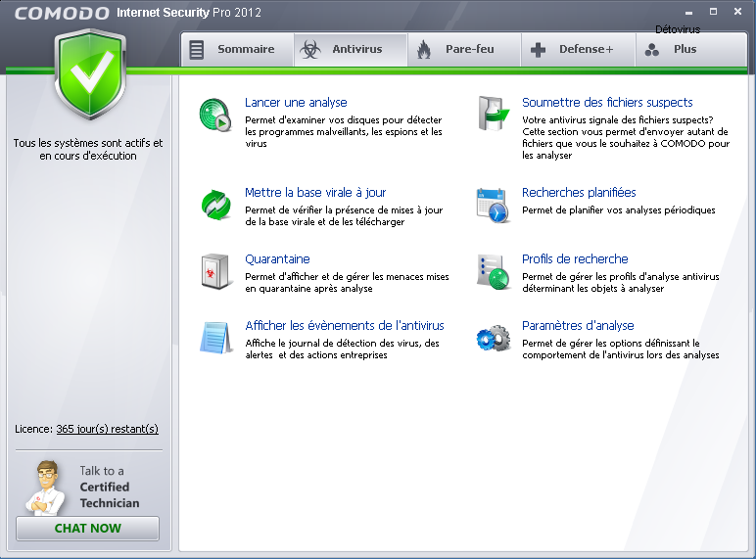The image size is (756, 559).
Task: Click 'Permet de planifier vos analyses périodiques' description
Action: point(619,210)
